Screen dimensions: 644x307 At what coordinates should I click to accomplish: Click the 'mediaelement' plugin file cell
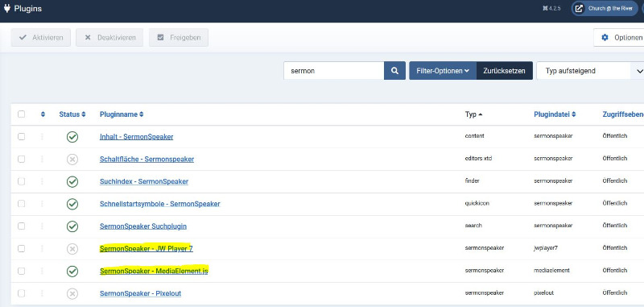(551, 271)
